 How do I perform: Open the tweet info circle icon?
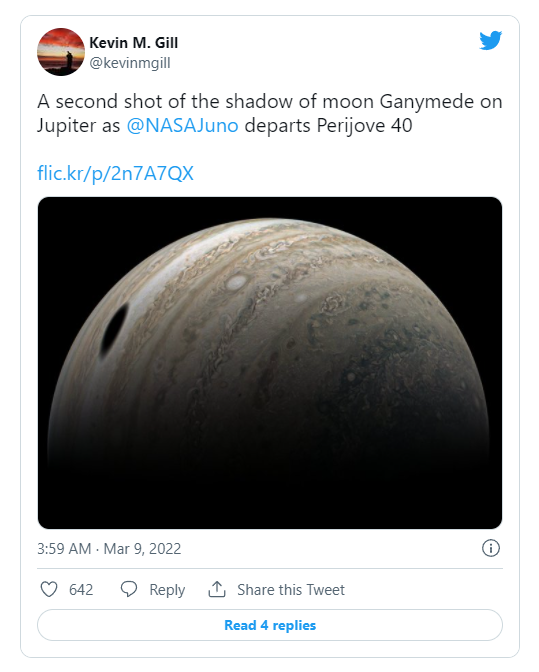coord(491,548)
